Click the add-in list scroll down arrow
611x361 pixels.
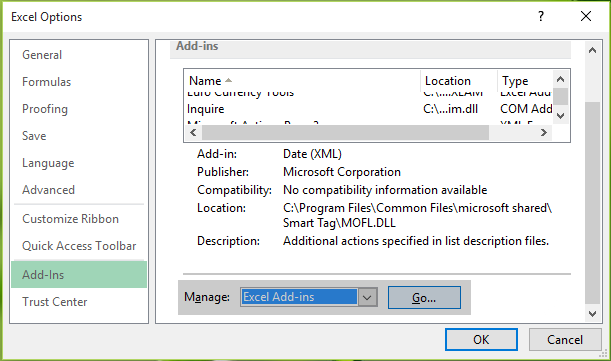click(560, 116)
